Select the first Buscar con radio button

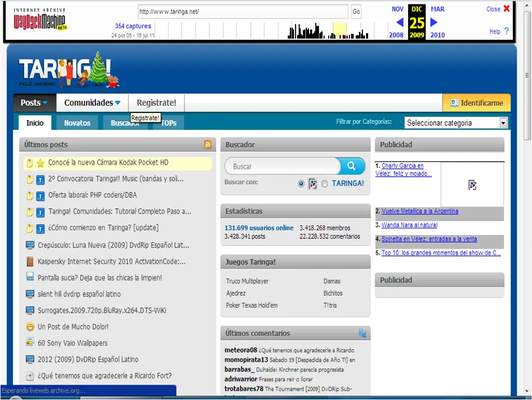(x=301, y=184)
